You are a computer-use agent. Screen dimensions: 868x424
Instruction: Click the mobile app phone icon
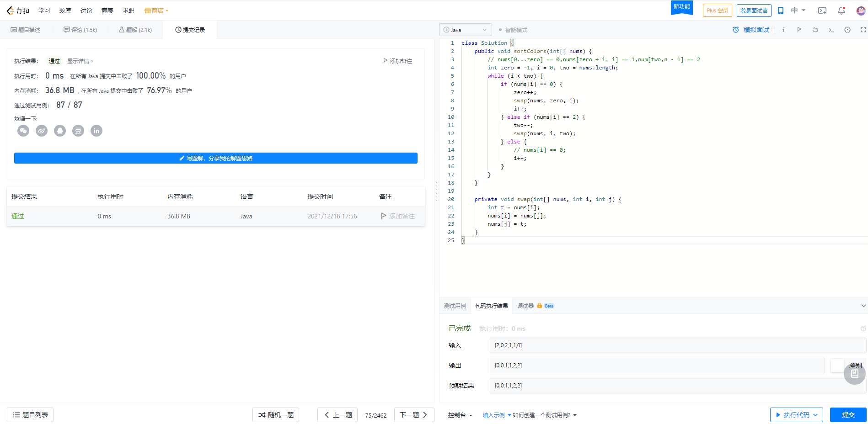click(781, 11)
